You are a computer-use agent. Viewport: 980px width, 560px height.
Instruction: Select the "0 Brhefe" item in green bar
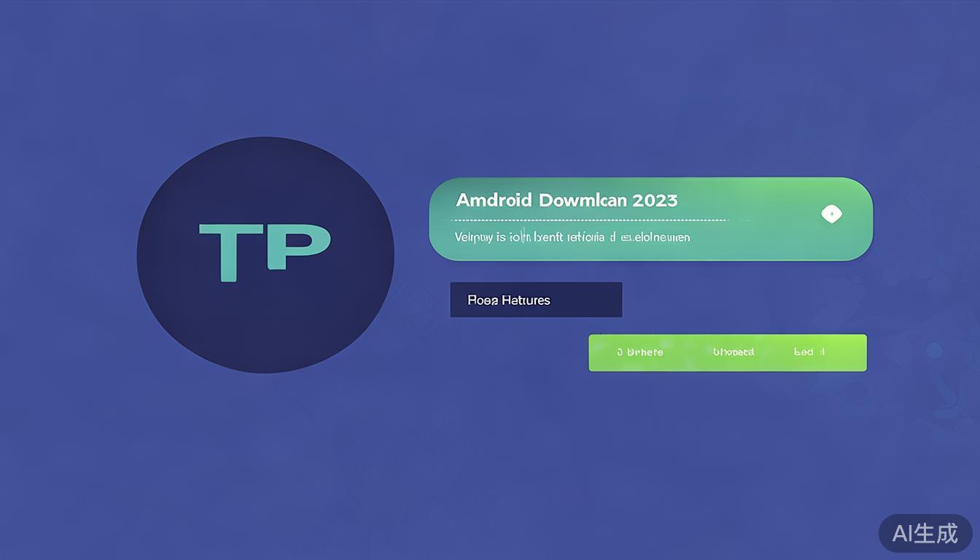coord(639,352)
